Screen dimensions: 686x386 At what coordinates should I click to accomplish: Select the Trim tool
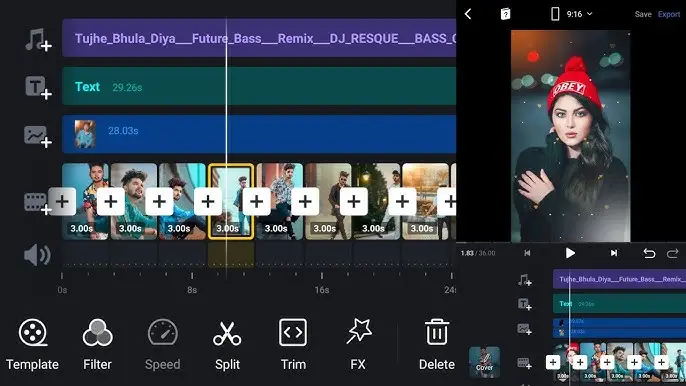(x=293, y=344)
